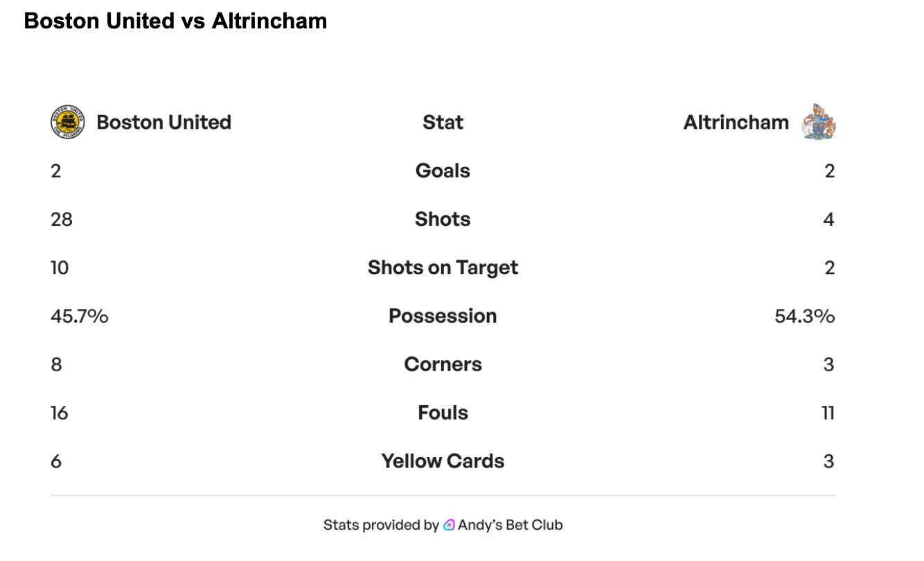Click Altrincham's 11 fouls value
The image size is (924, 561).
tap(827, 413)
